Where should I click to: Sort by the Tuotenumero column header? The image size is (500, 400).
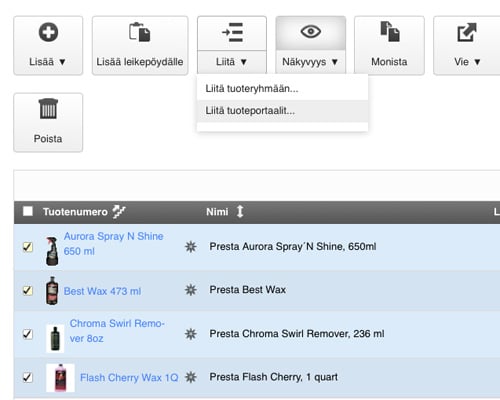pyautogui.click(x=75, y=212)
